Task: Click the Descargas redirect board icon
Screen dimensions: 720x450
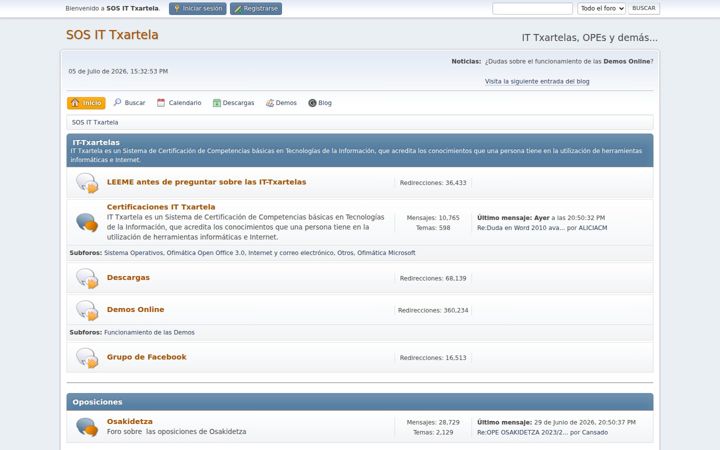Action: (x=87, y=278)
